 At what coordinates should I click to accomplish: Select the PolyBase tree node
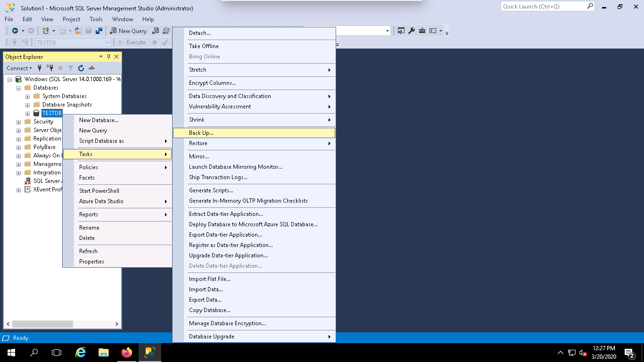44,147
